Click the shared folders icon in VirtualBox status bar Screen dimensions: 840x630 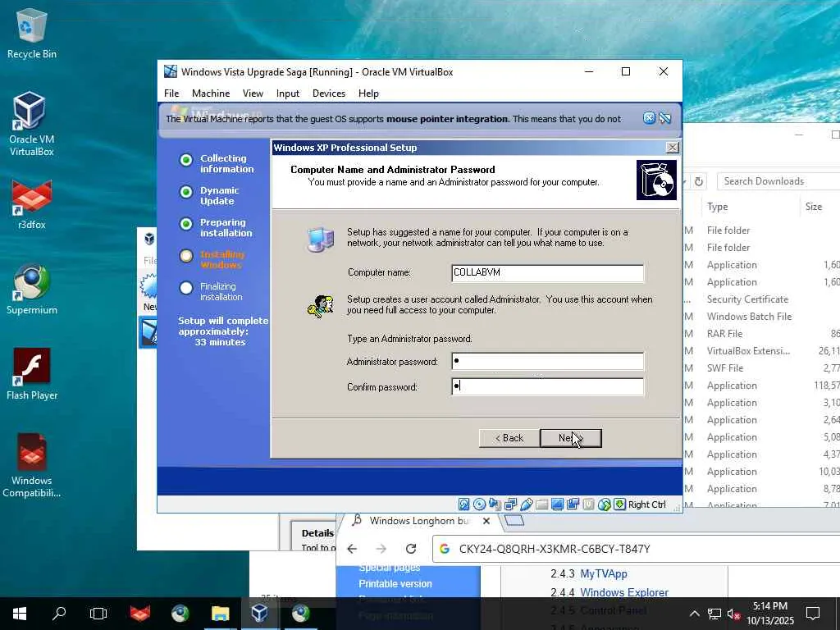pos(541,504)
